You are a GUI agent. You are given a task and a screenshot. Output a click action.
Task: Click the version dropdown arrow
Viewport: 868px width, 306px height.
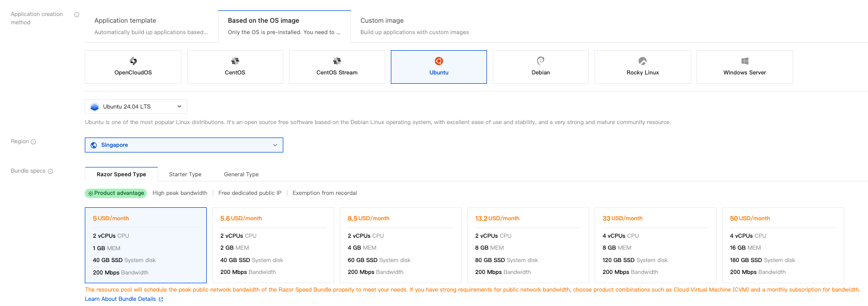[179, 106]
